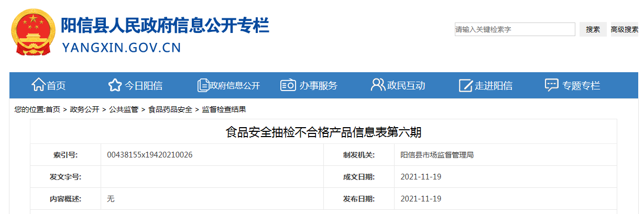Open the 政府信息公开 navigation item
Image resolution: width=644 pixels, height=214 pixels.
pyautogui.click(x=235, y=86)
